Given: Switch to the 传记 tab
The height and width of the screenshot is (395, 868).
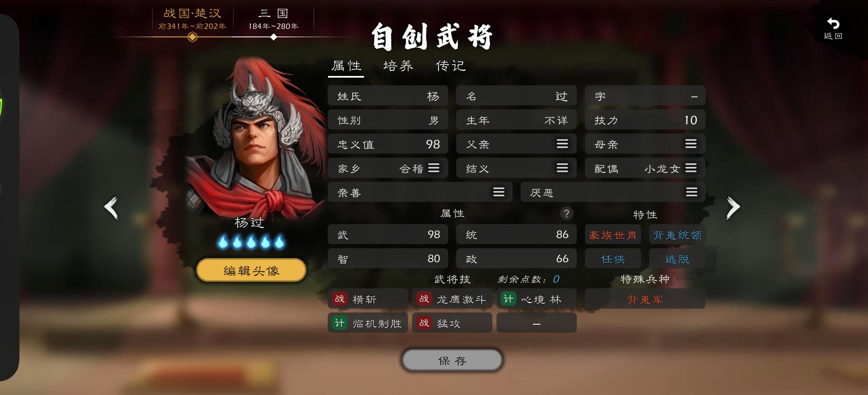Looking at the screenshot, I should (451, 66).
